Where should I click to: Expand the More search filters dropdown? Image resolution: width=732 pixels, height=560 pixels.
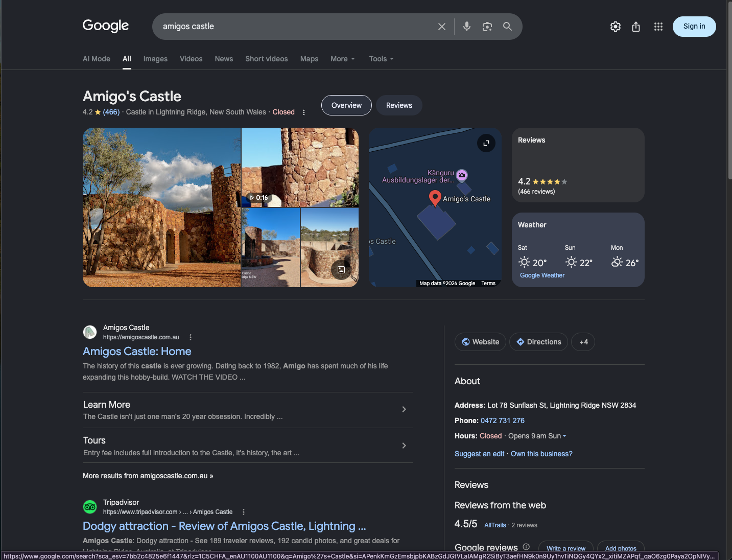click(x=342, y=59)
